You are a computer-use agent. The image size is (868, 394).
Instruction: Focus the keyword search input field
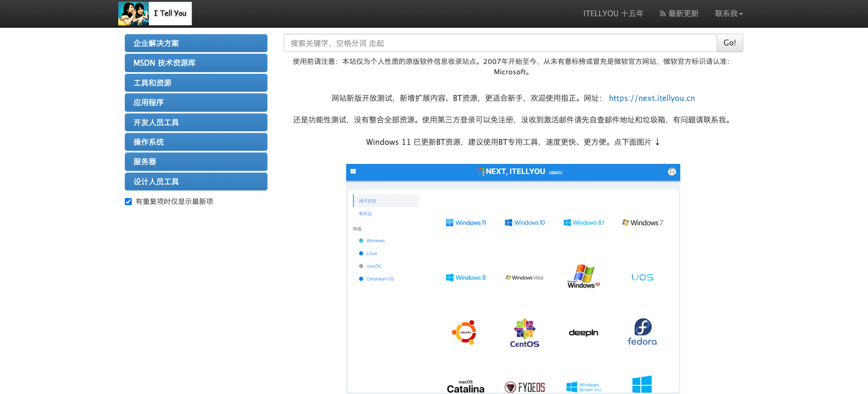tap(500, 43)
